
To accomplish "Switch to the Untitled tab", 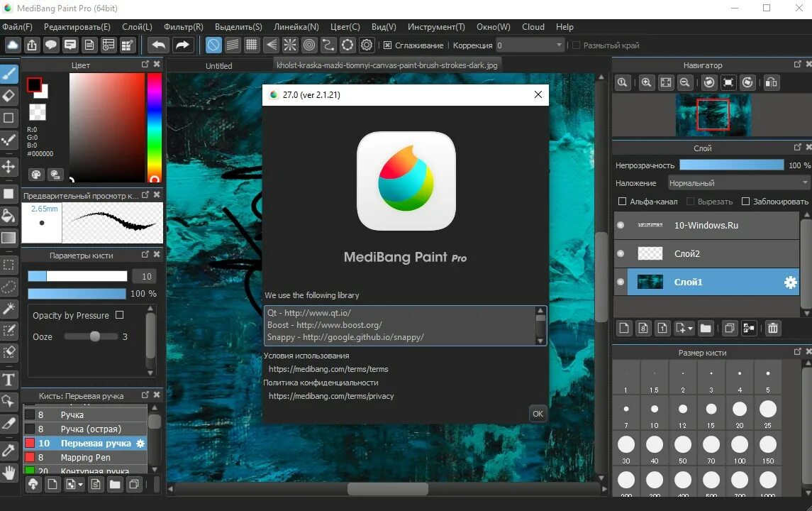I will click(x=218, y=66).
